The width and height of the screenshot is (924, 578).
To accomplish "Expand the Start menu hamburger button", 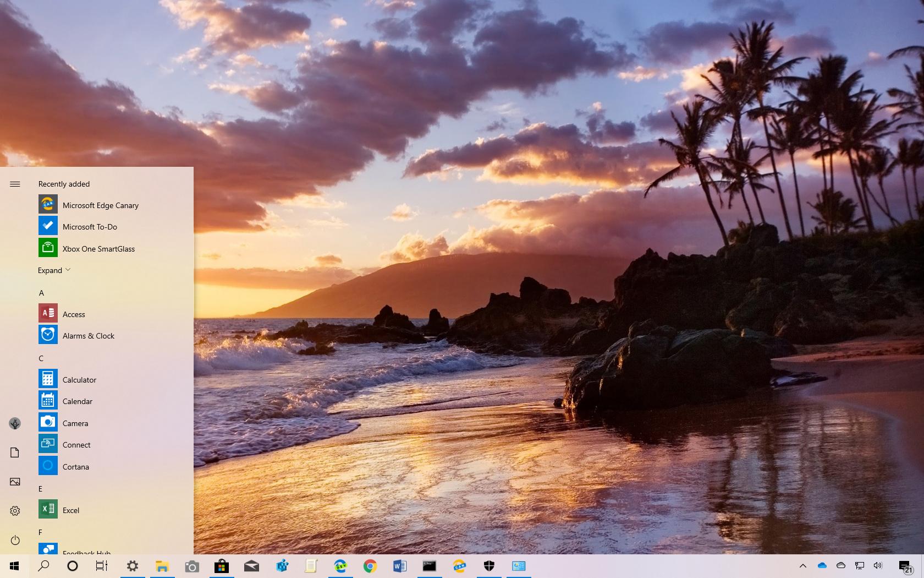I will 15,184.
